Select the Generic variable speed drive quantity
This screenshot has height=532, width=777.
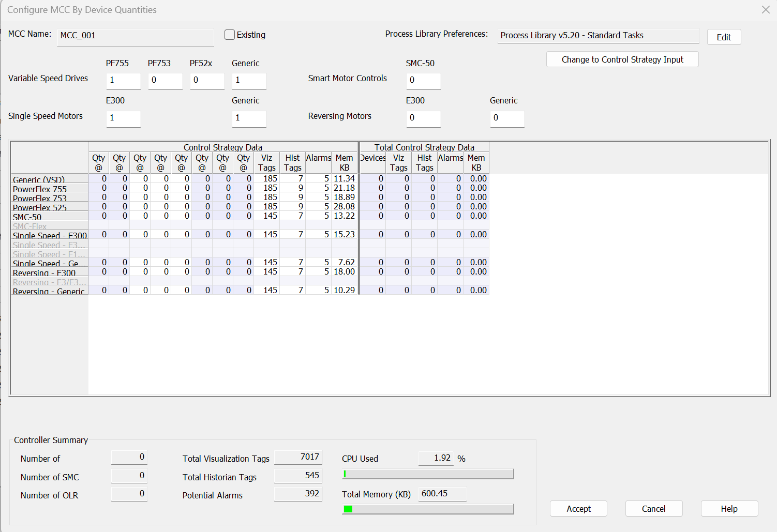tap(249, 81)
